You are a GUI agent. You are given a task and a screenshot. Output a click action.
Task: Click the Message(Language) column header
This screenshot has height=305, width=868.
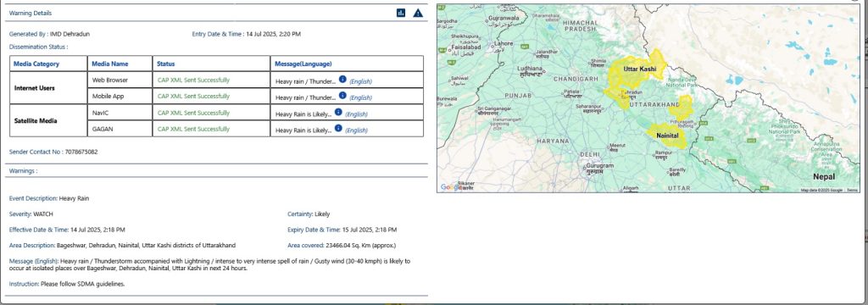(303, 64)
